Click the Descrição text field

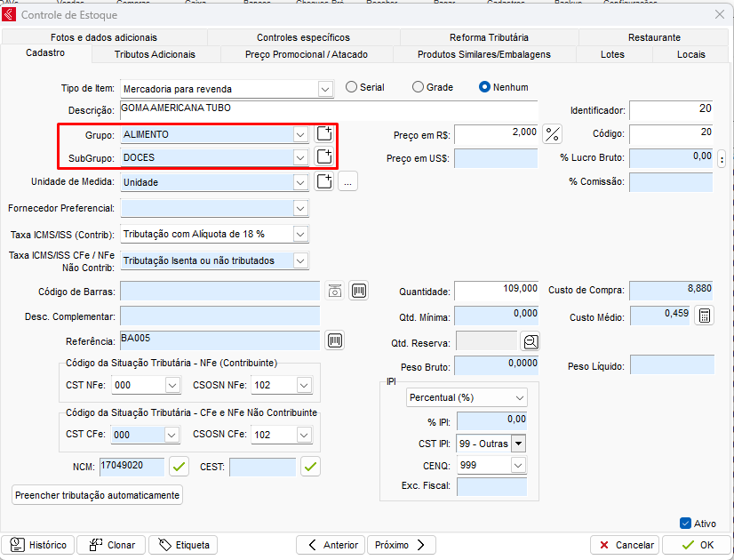[x=327, y=110]
